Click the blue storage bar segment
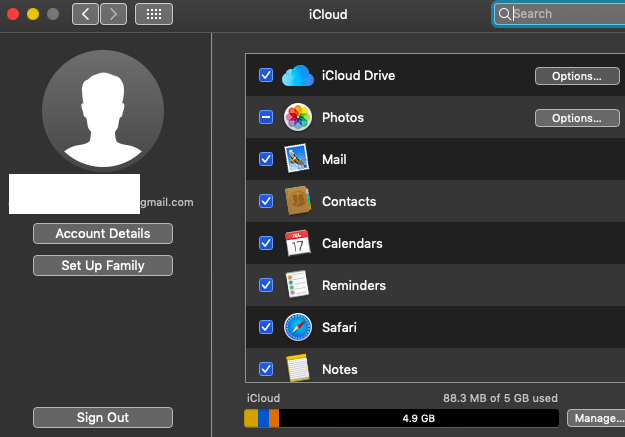Viewport: 625px width, 437px height. 263,418
